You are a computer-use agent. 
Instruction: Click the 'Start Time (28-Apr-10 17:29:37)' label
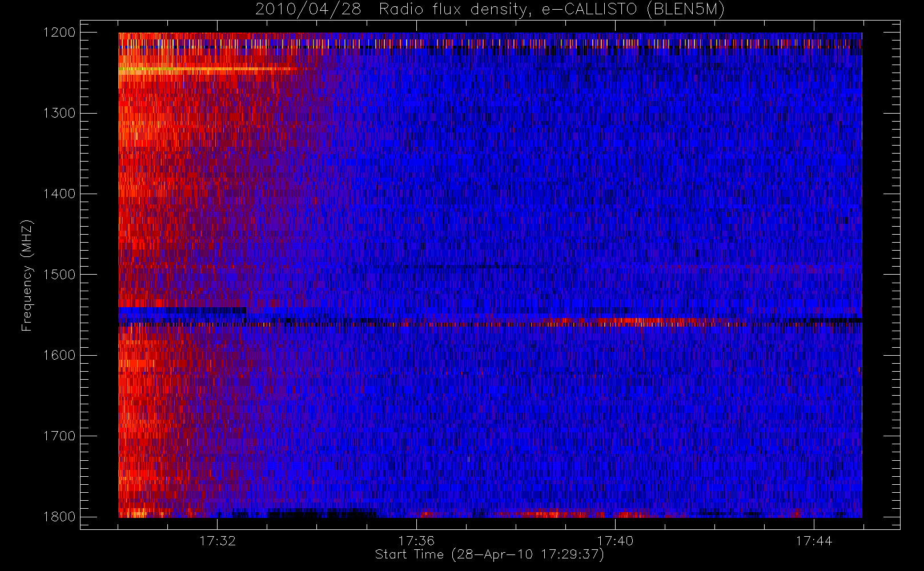point(489,554)
